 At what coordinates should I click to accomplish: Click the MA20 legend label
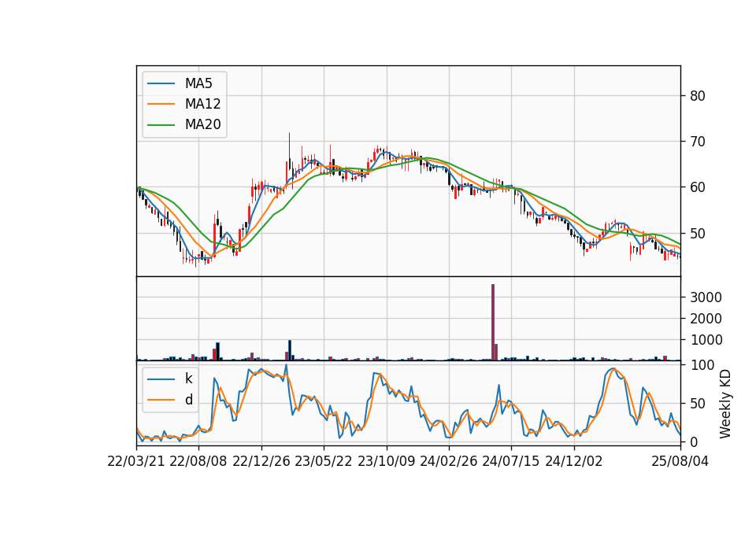(202, 125)
